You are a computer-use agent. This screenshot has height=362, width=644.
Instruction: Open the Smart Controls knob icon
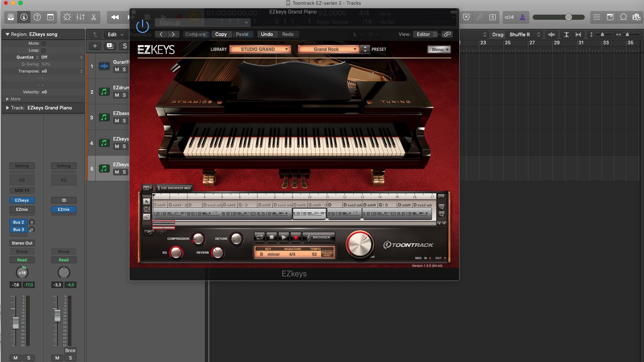click(x=67, y=17)
